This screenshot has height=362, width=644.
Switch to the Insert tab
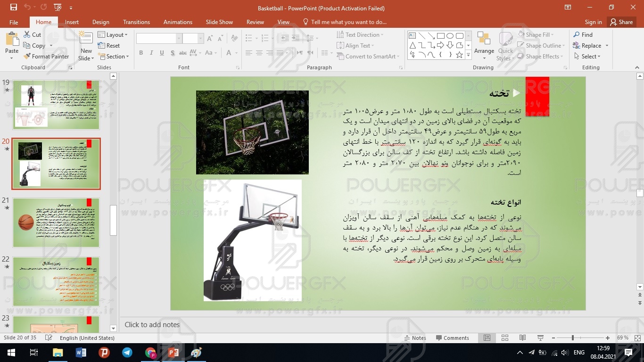[72, 22]
